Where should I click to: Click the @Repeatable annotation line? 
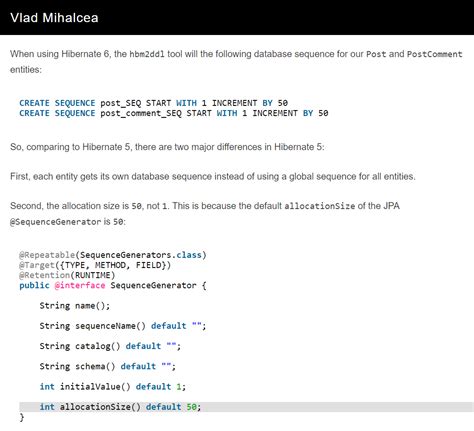113,255
